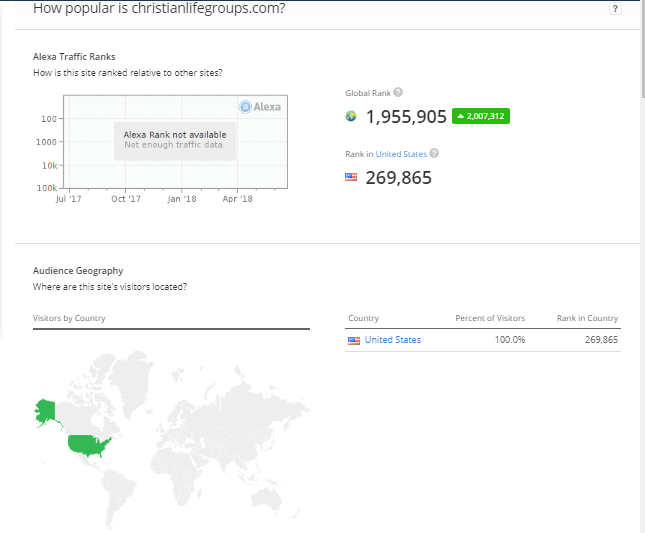Click the Jan '18 chart axis label

click(181, 199)
